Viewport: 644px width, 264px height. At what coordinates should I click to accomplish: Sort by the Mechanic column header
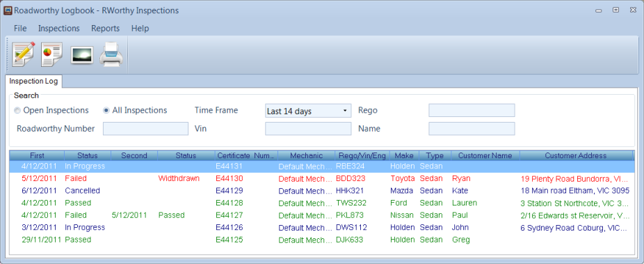point(307,156)
